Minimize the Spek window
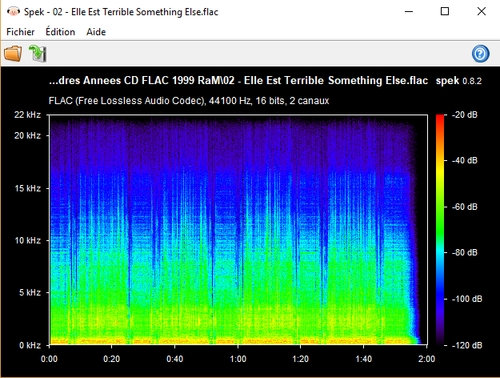The image size is (500, 378). [x=409, y=12]
